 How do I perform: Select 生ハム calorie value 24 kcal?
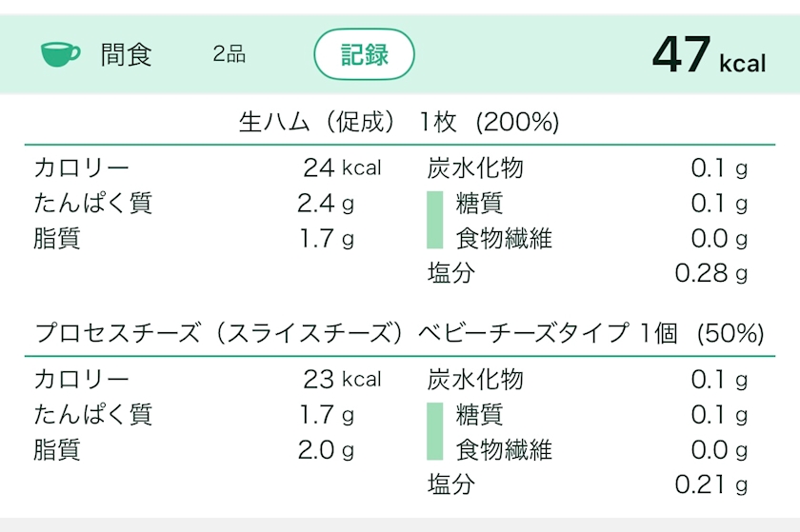pyautogui.click(x=341, y=168)
